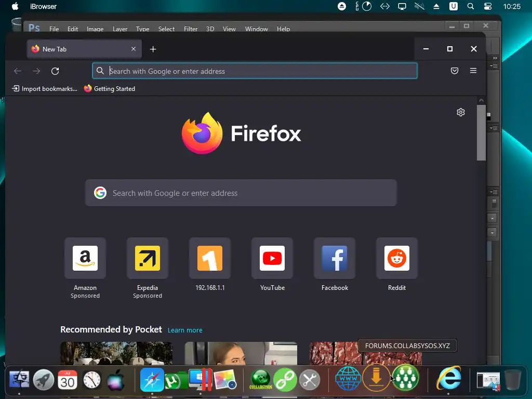Open the Photos icon in dock
This screenshot has width=532, height=399.
[x=225, y=380]
